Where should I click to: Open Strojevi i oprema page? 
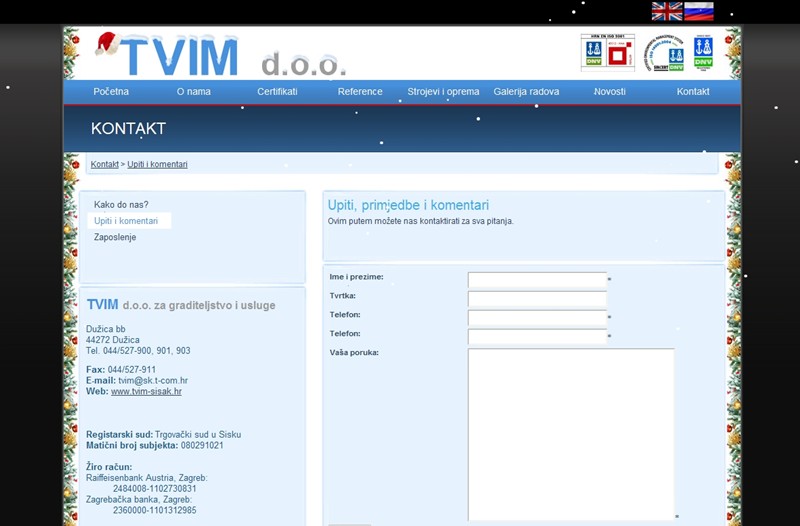(443, 92)
